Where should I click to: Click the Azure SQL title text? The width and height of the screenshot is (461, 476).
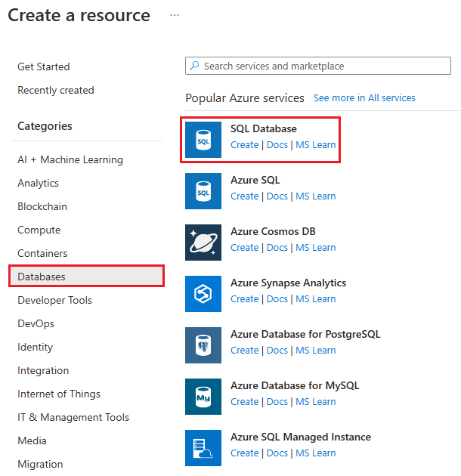[x=255, y=180]
